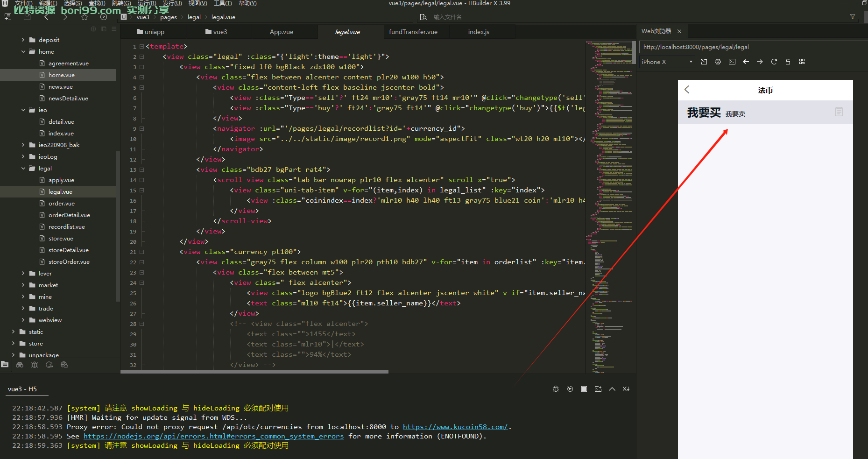
Task: Click the project manager icon in bottom-left bar
Action: click(x=5, y=365)
